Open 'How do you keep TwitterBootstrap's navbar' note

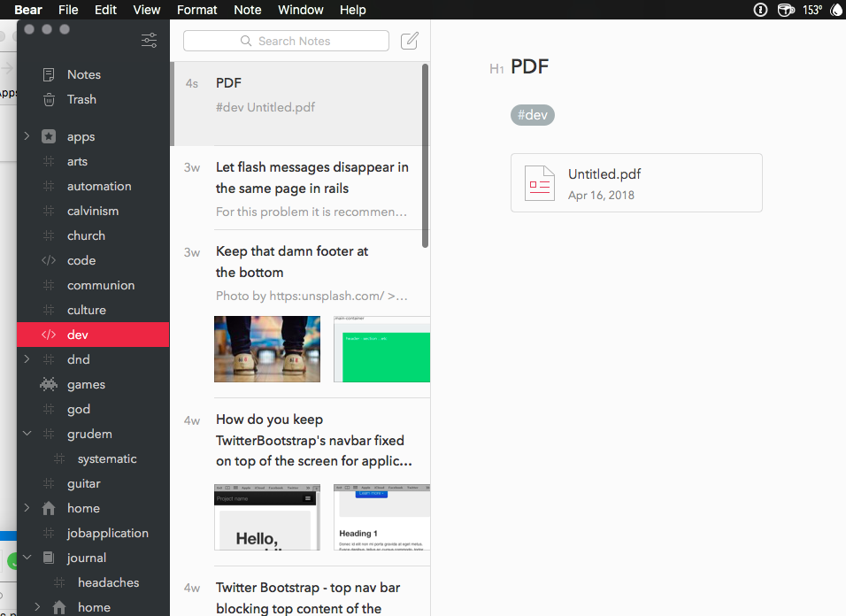tap(300, 482)
